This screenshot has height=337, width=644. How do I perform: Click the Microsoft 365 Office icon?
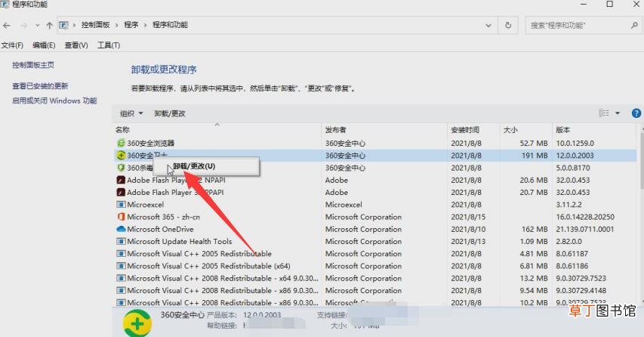point(121,217)
